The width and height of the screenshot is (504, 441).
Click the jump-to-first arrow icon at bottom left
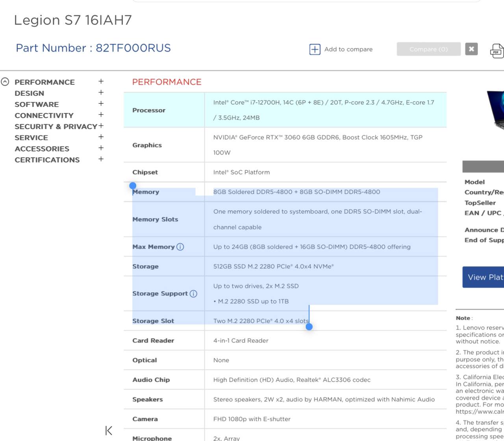(x=109, y=430)
